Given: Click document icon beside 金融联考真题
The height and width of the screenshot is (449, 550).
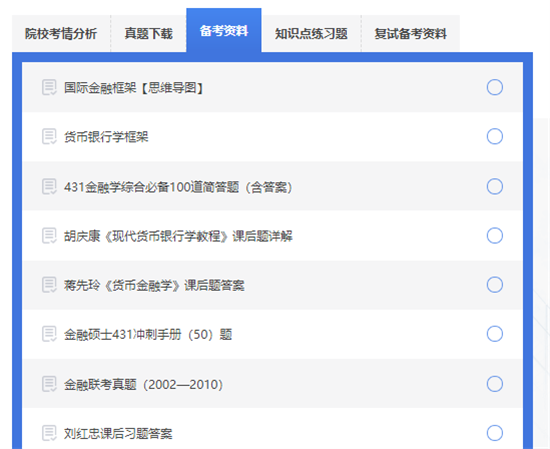Looking at the screenshot, I should coord(49,384).
